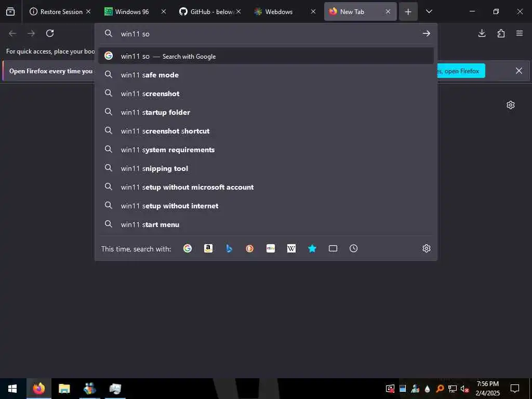The height and width of the screenshot is (399, 532).
Task: Dismiss the Open Firefox notification bar
Action: coord(519,71)
